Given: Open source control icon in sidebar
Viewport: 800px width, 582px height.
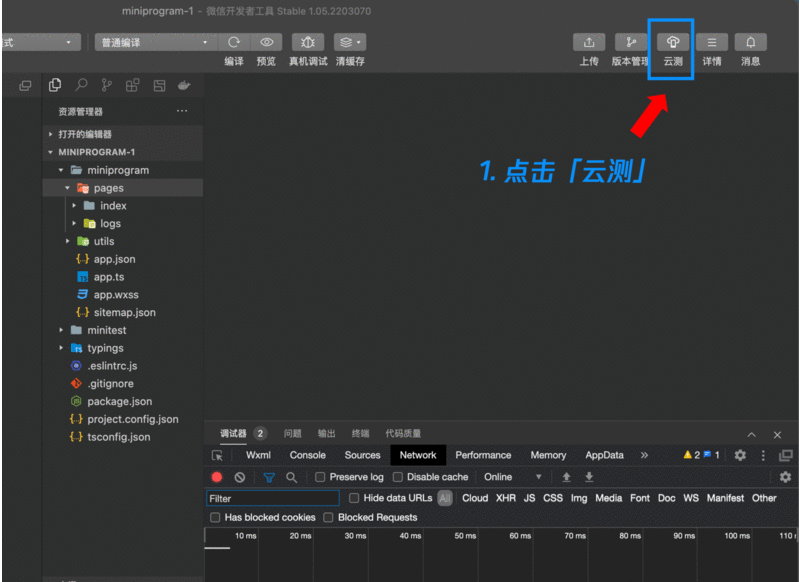Looking at the screenshot, I should 106,85.
